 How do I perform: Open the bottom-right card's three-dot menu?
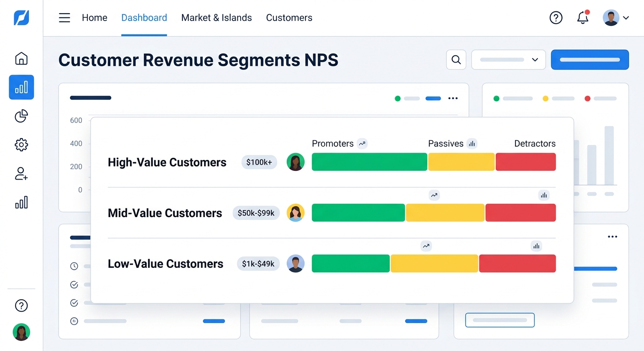pyautogui.click(x=612, y=237)
